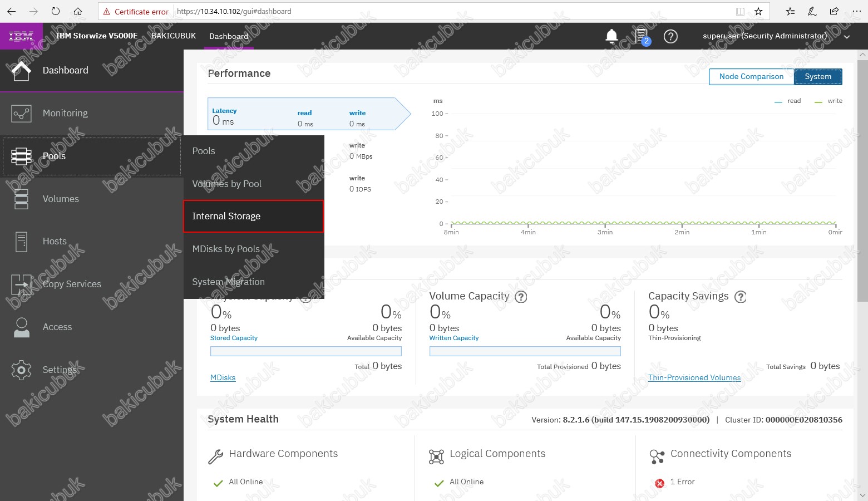The width and height of the screenshot is (868, 501).
Task: Select the Latency performance metric
Action: click(309, 114)
